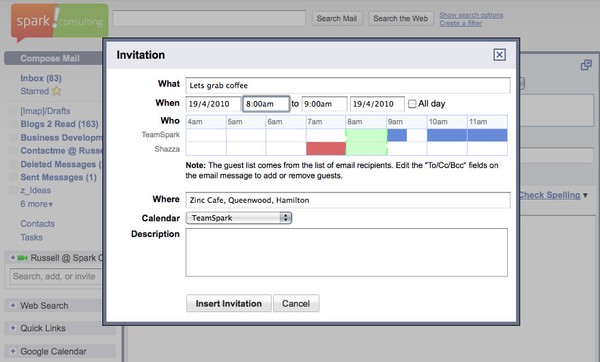Click the Check Spelling link
This screenshot has height=362, width=600.
point(550,195)
